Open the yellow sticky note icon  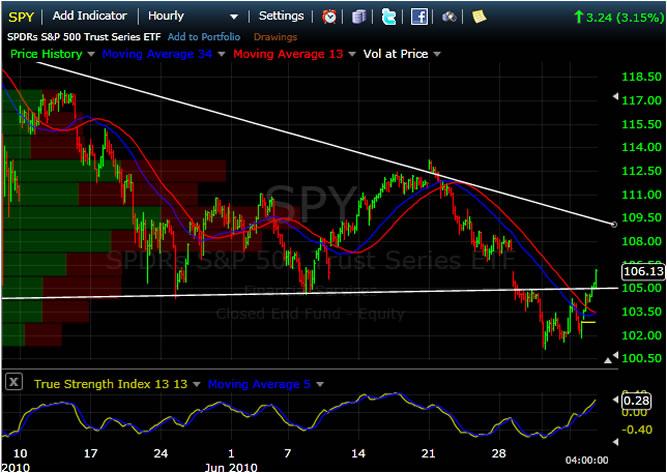click(479, 17)
